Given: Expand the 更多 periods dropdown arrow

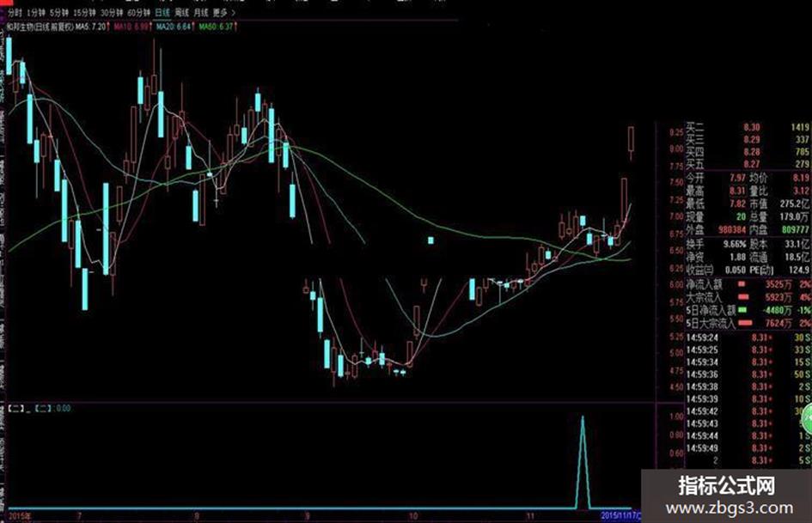Looking at the screenshot, I should (x=234, y=12).
